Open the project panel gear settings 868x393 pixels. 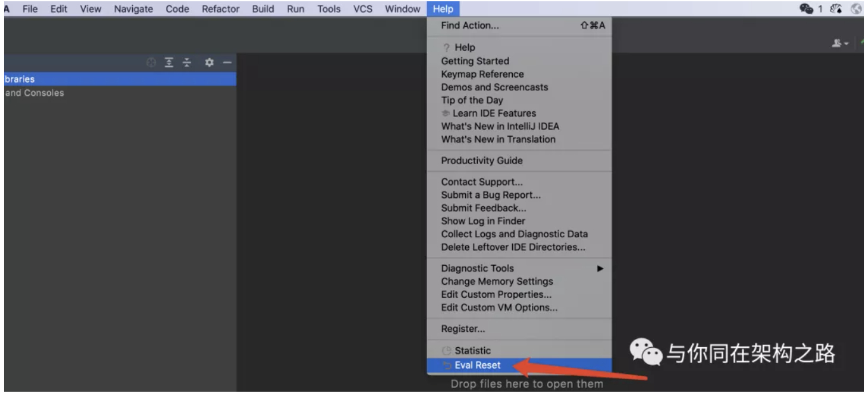tap(208, 62)
